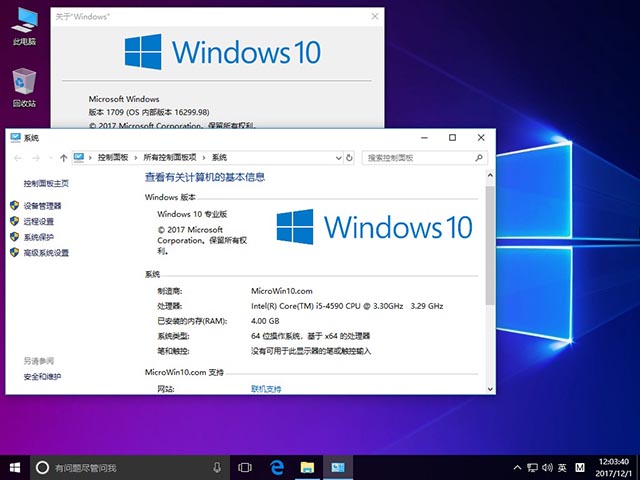Minimize the System window

pos(424,138)
